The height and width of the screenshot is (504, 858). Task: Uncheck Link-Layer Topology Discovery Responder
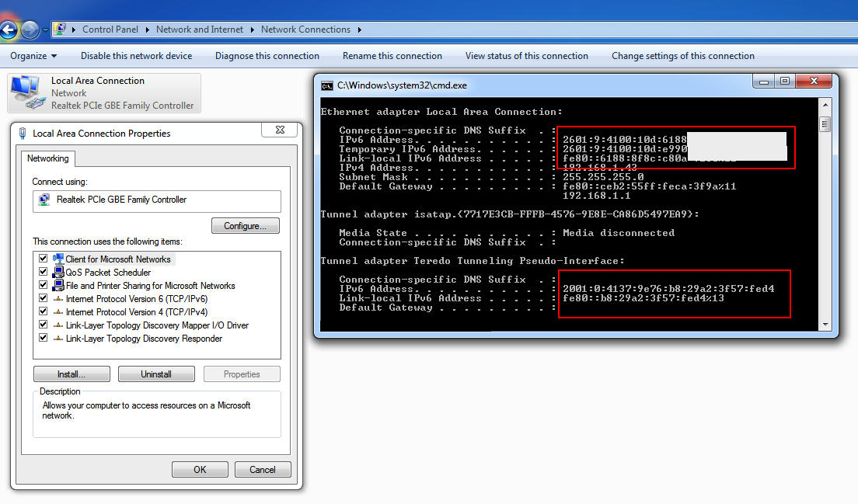(44, 338)
